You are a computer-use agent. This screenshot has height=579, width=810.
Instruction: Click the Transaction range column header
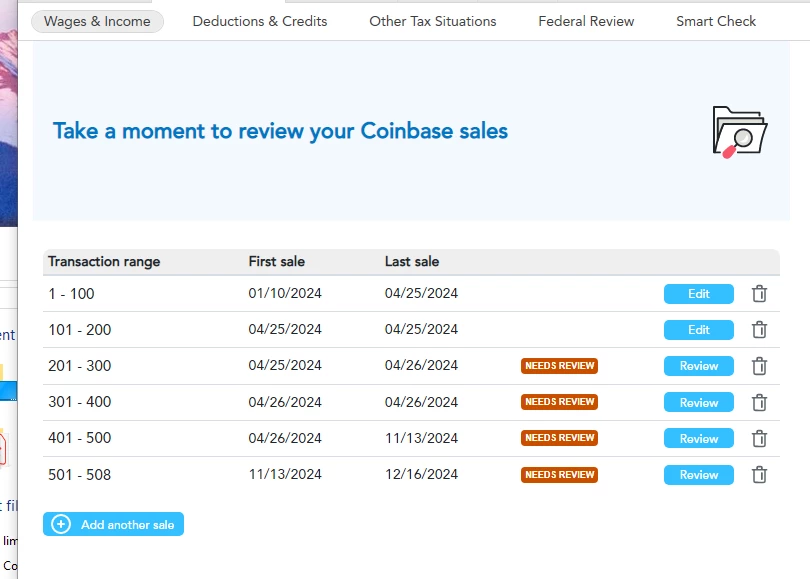point(104,261)
